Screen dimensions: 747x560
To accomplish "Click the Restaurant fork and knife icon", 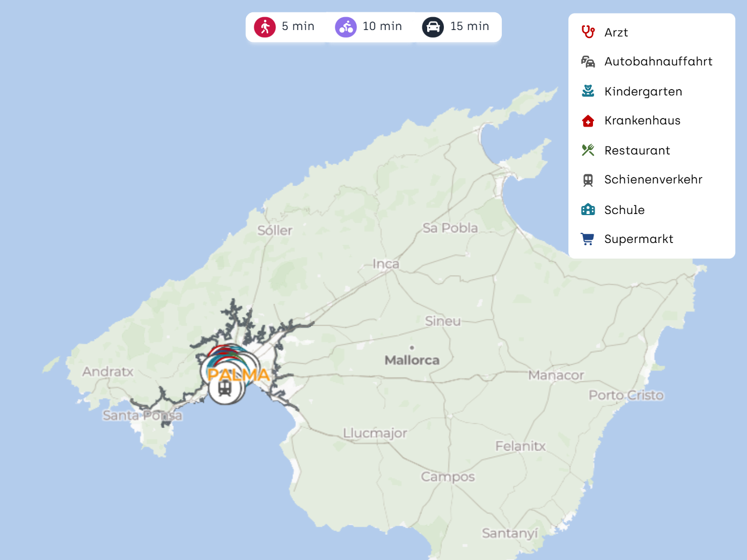I will 588,150.
